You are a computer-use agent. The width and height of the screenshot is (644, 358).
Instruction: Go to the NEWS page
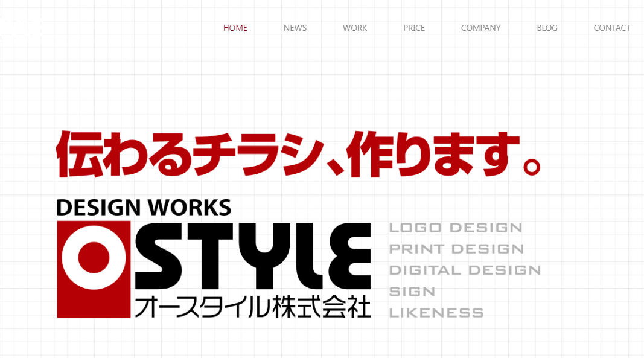[x=295, y=28]
